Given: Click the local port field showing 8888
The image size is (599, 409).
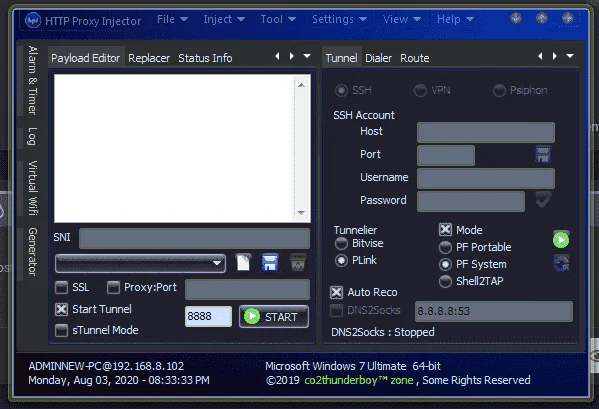Looking at the screenshot, I should coord(208,316).
